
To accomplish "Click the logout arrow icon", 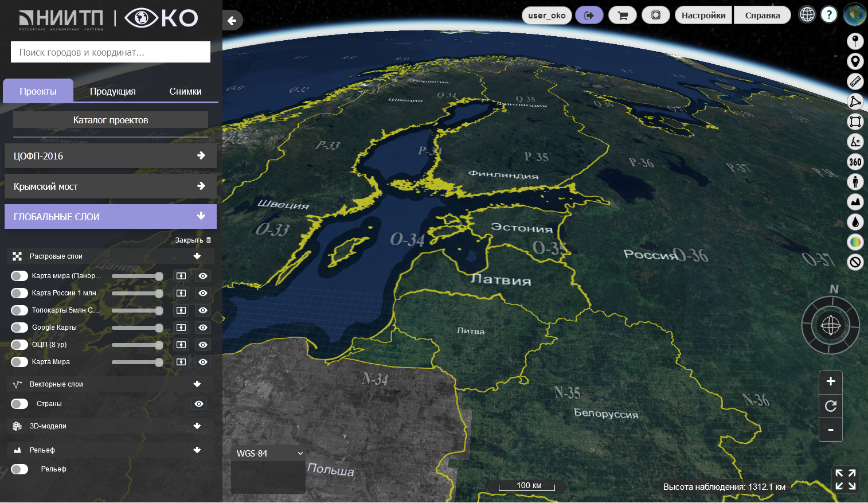I will click(x=589, y=15).
